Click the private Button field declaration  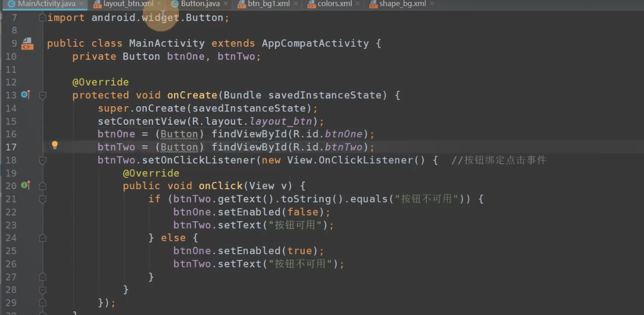tap(167, 56)
